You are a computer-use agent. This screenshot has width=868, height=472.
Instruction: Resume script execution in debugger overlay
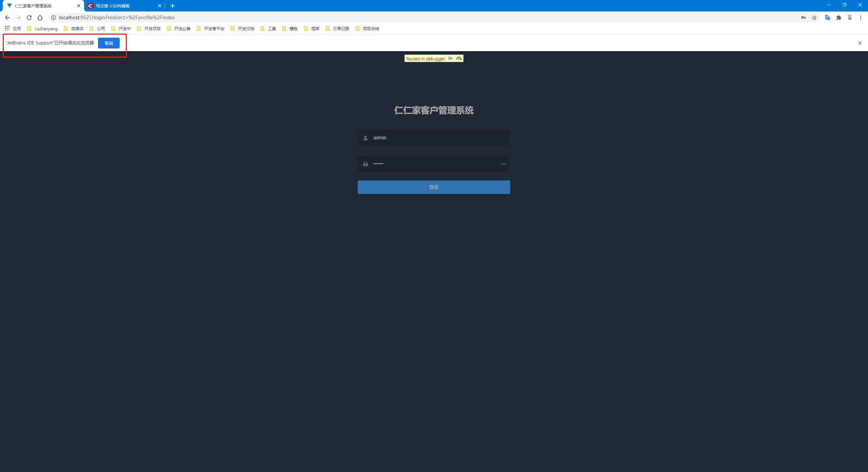click(x=450, y=59)
